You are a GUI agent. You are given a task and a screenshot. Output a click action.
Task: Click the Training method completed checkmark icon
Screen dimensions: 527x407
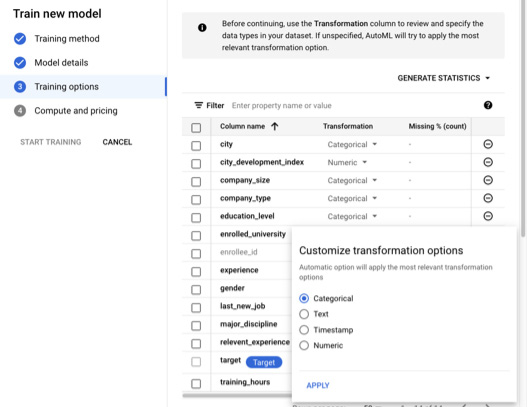[20, 39]
